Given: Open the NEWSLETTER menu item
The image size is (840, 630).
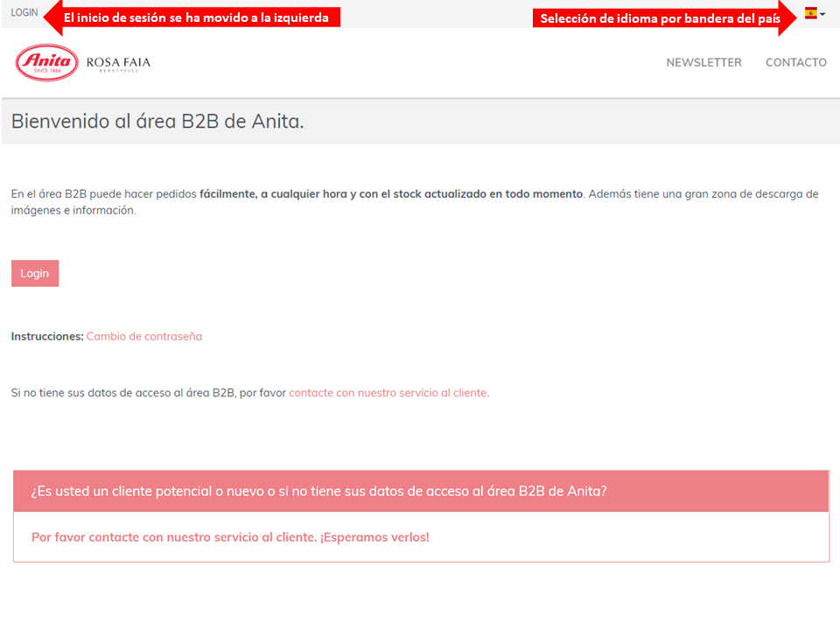Looking at the screenshot, I should point(703,62).
